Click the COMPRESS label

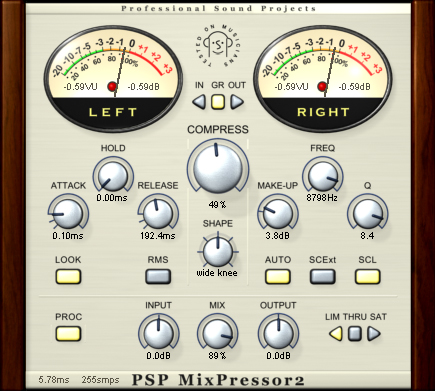click(x=218, y=129)
